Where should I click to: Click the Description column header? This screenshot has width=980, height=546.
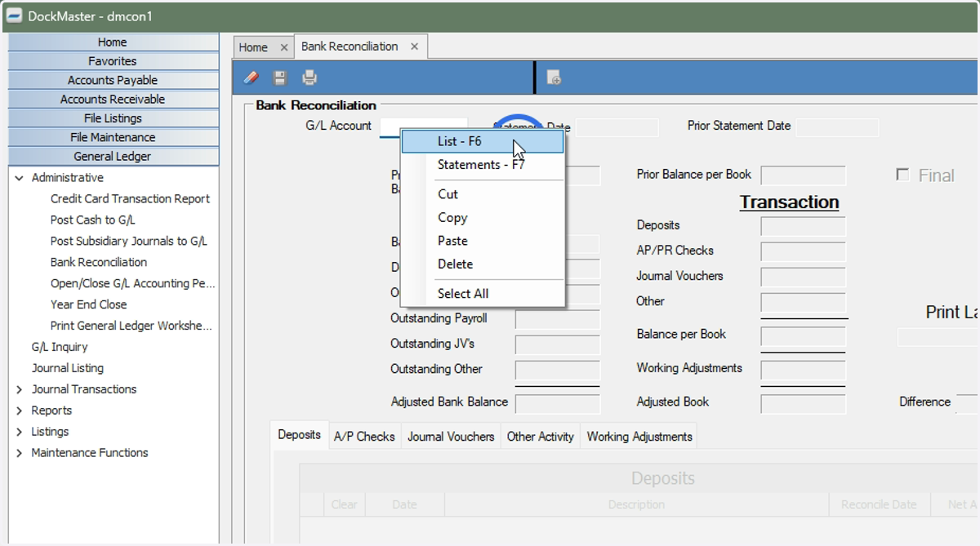tap(636, 504)
